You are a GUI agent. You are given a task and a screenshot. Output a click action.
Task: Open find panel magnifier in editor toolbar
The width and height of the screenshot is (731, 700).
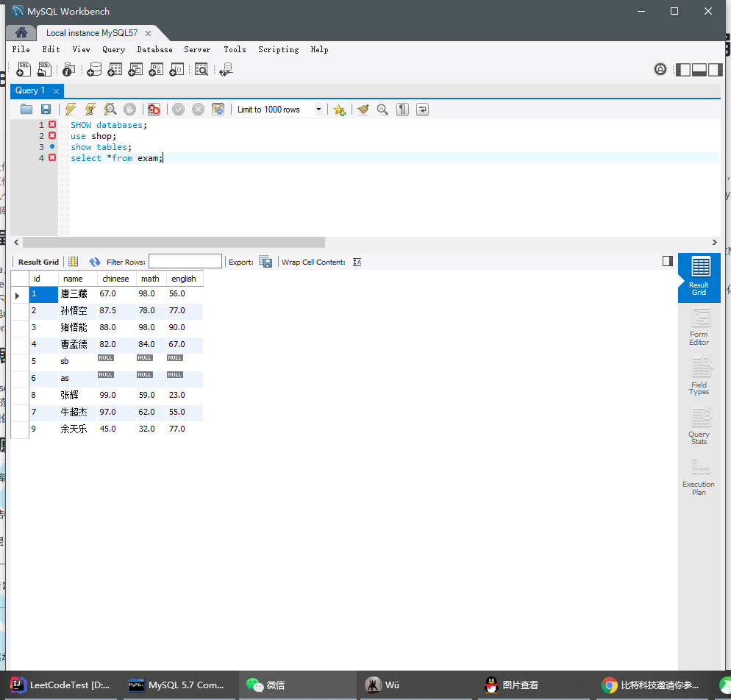click(382, 109)
